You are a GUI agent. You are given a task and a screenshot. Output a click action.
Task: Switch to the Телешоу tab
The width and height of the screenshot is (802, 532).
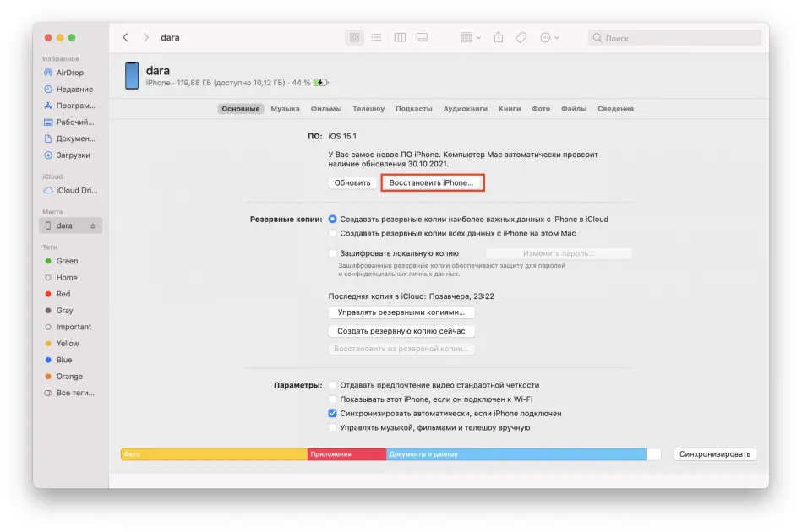pos(368,108)
